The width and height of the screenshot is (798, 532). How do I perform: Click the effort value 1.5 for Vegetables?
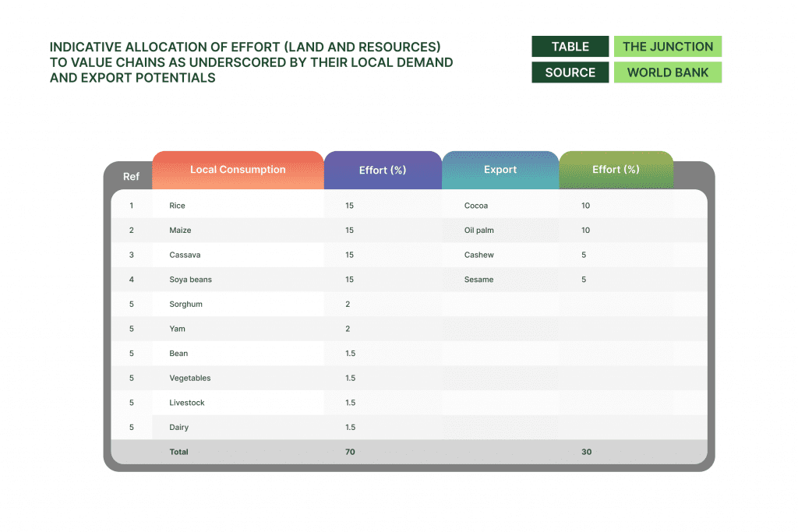click(x=350, y=378)
